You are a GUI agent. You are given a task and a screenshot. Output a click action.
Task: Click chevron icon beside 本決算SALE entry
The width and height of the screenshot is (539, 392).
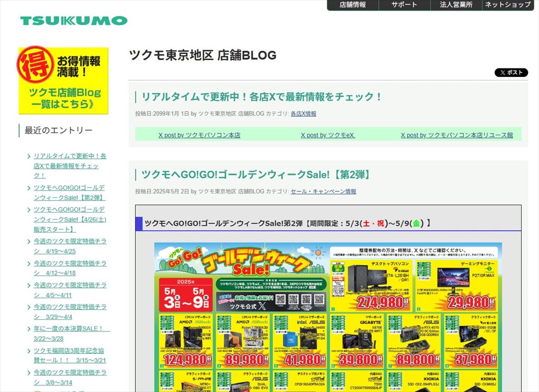[x=29, y=329]
